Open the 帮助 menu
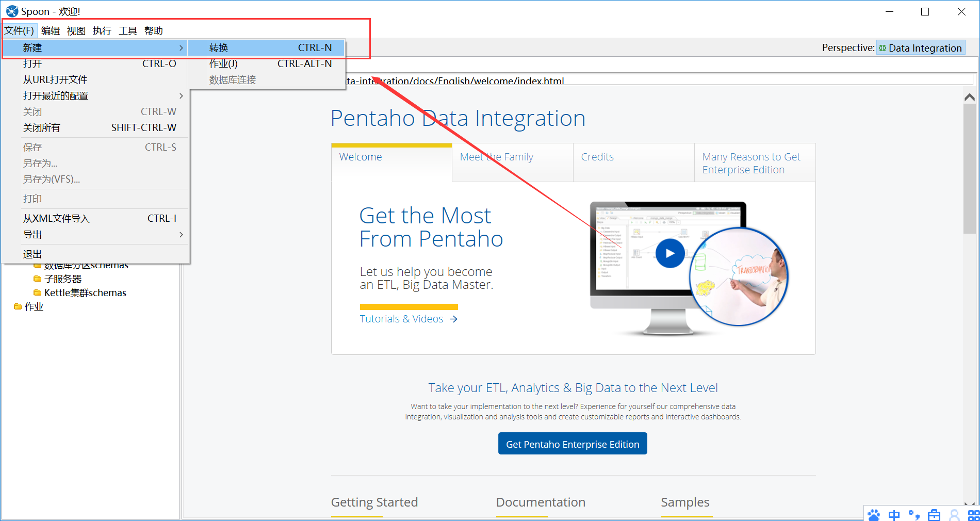 pos(154,30)
